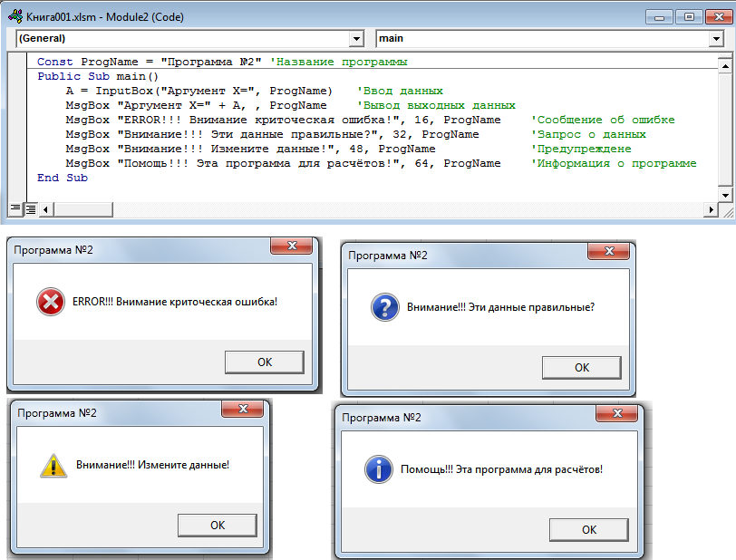Viewport: 736px width, 560px height.
Task: Switch to Procedure View icon
Action: (x=15, y=208)
